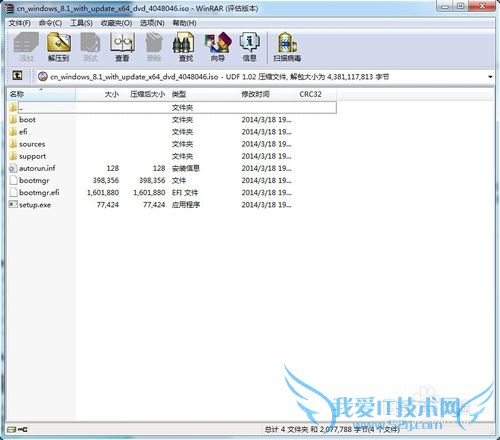Click the key icon in the status bar
This screenshot has width=500, height=440.
coord(23,429)
